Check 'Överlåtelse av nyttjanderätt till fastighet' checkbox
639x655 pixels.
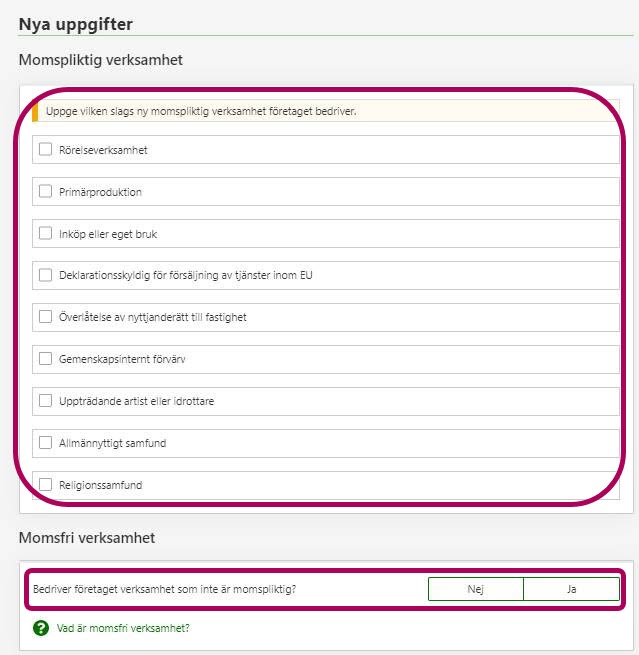[x=46, y=317]
